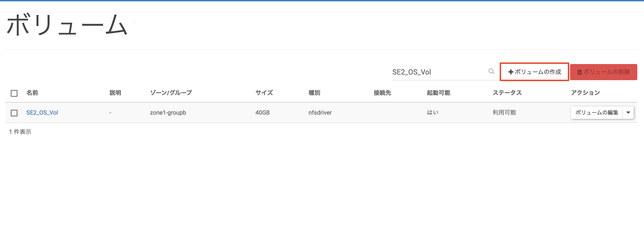Sort by the 起動可能 column header
Image resolution: width=644 pixels, height=240 pixels.
[x=439, y=93]
